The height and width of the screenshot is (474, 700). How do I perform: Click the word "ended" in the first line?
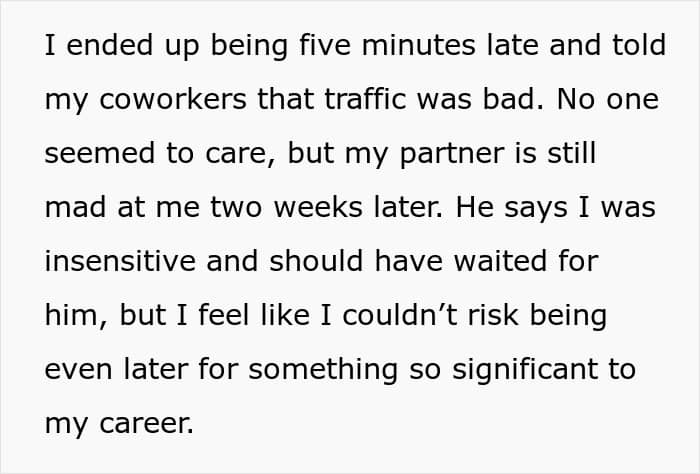110,44
